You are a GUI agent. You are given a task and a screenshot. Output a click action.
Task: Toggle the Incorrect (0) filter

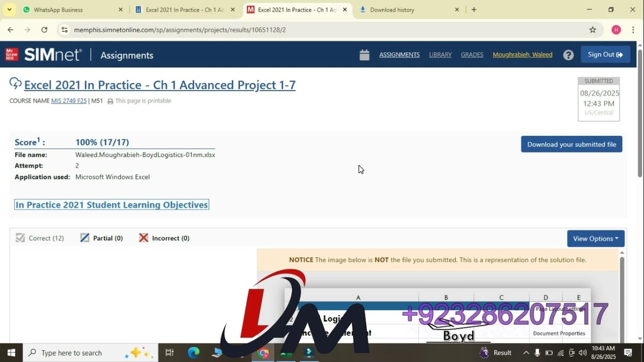click(x=165, y=238)
